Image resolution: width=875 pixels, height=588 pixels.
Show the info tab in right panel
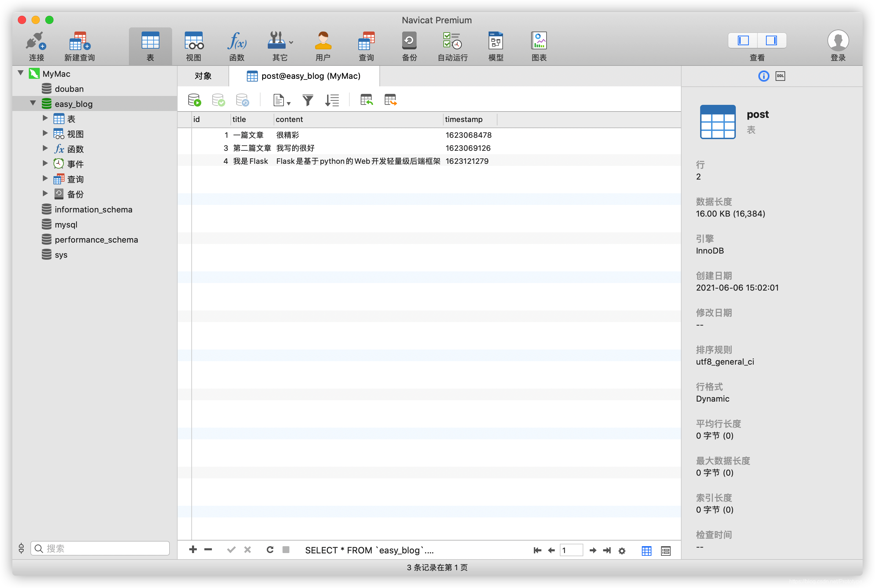point(764,76)
